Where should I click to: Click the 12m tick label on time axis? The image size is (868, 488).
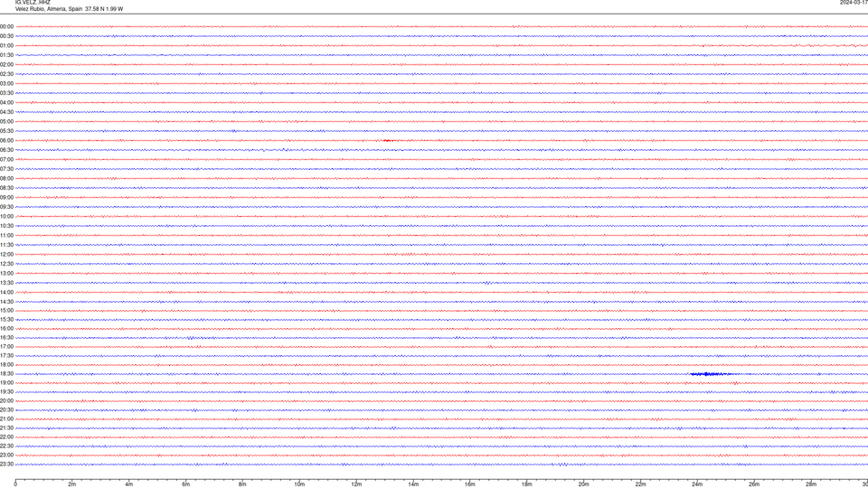click(x=356, y=484)
